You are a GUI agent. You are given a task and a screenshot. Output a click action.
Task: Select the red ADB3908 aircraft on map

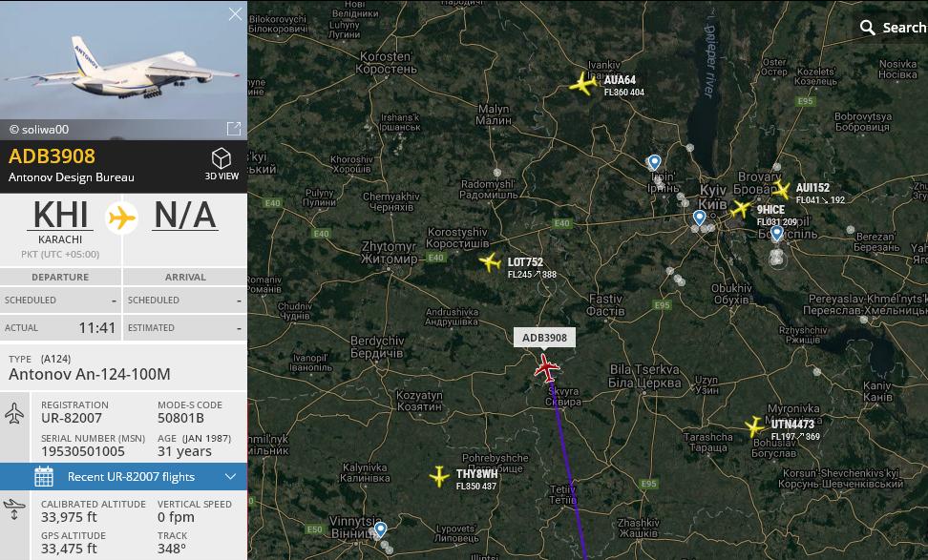point(546,368)
